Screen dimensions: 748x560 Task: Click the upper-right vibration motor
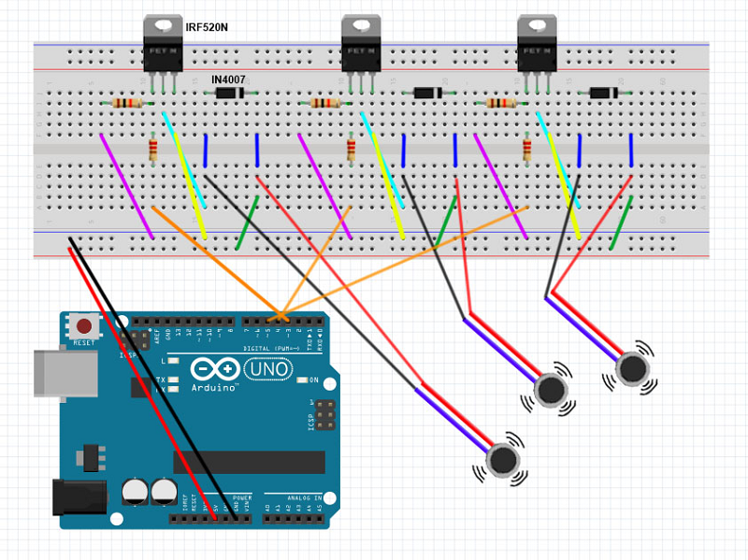pos(635,368)
